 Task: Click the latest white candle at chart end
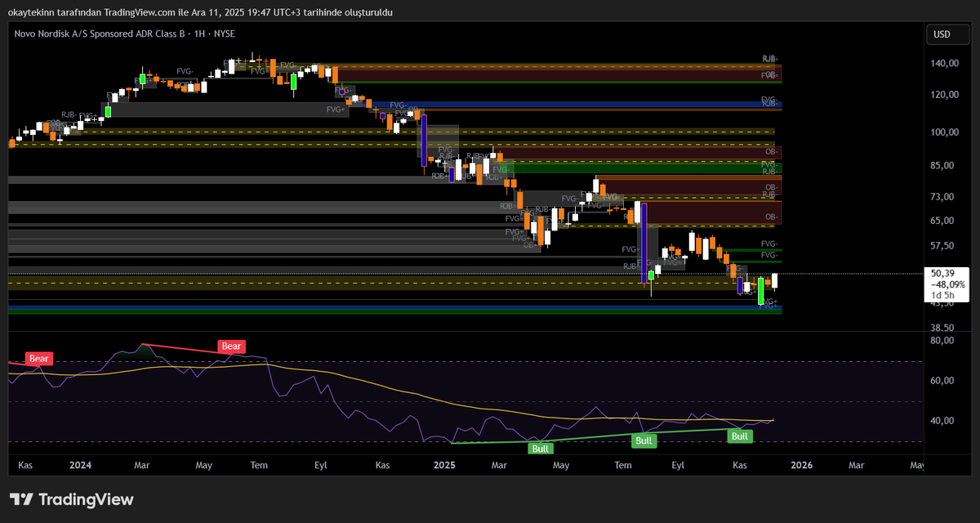point(774,280)
